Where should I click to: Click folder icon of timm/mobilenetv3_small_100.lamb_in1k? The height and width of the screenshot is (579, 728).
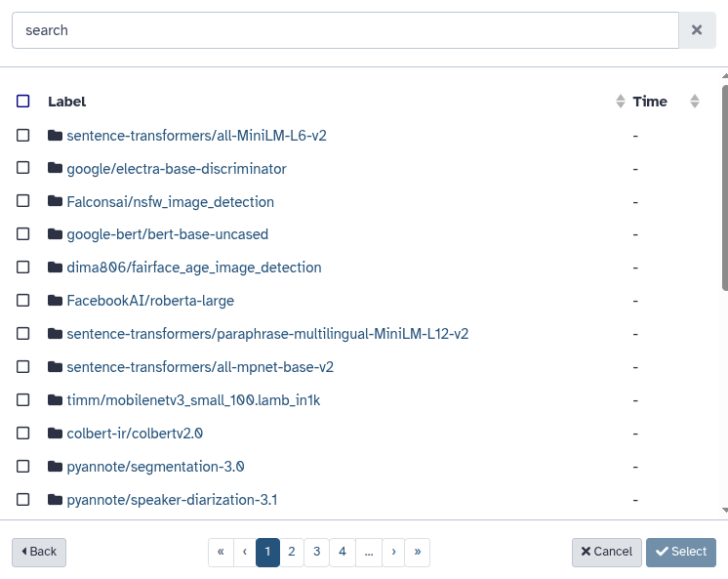pos(55,400)
